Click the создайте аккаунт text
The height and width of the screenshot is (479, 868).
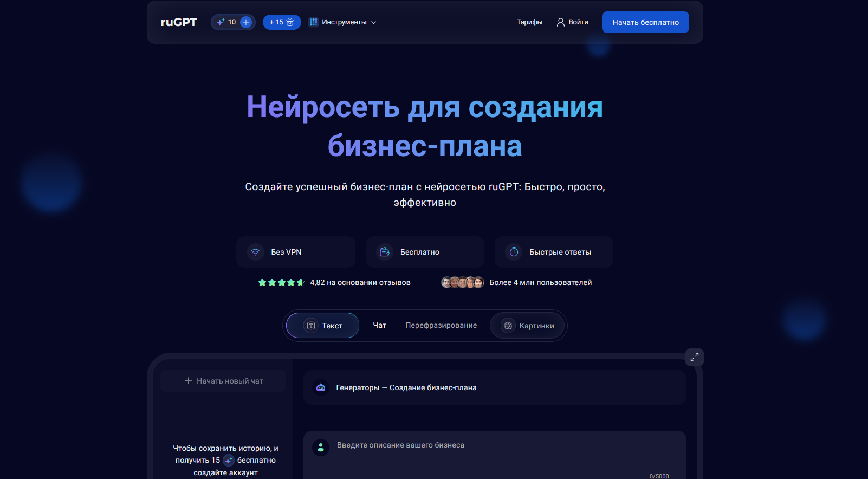225,472
